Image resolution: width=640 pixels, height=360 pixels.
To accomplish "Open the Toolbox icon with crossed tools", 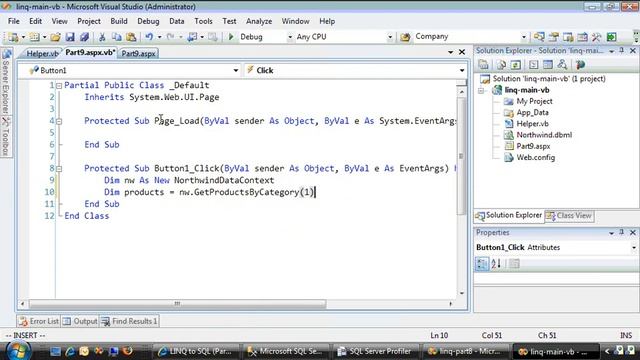I will 596,37.
